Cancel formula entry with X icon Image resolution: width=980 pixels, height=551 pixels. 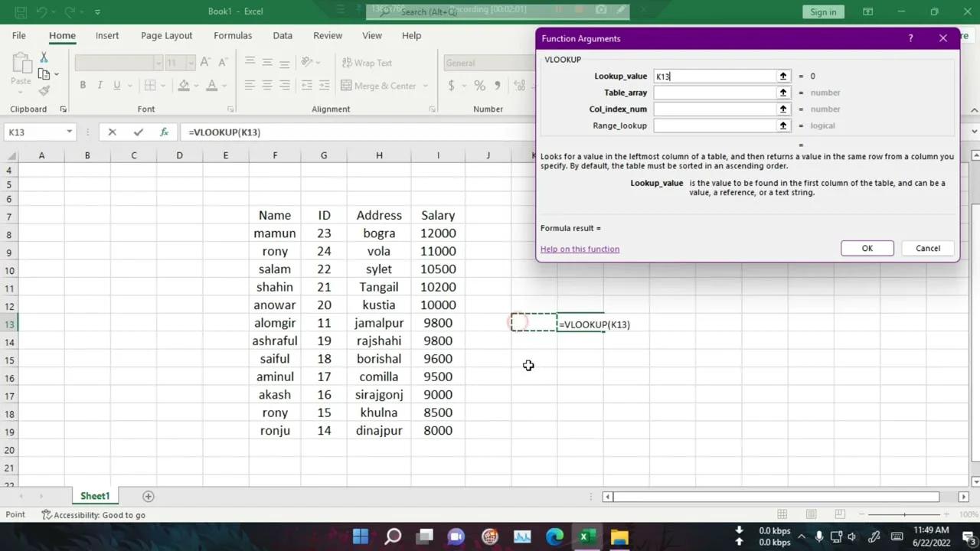click(x=112, y=132)
